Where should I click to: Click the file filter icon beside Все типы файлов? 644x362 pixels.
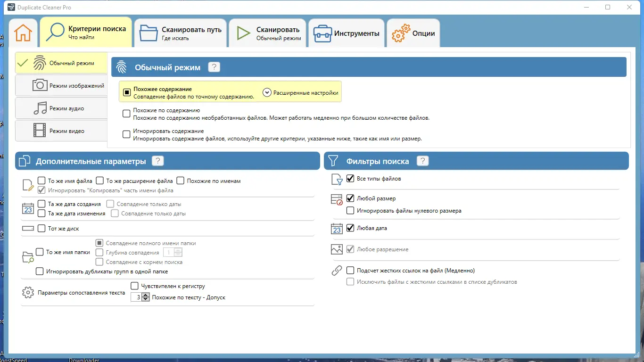pyautogui.click(x=337, y=179)
